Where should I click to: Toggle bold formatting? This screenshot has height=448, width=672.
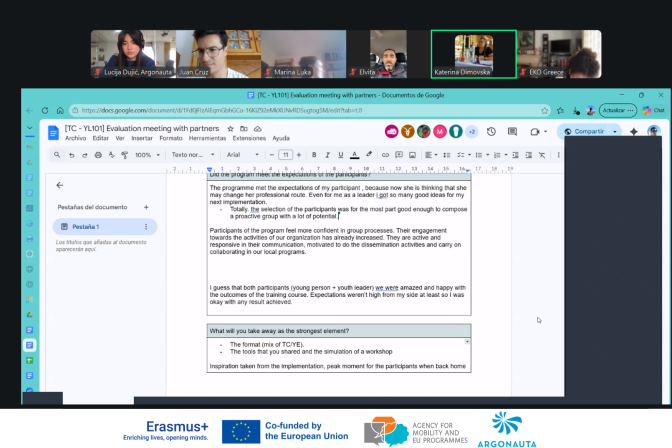coord(313,155)
